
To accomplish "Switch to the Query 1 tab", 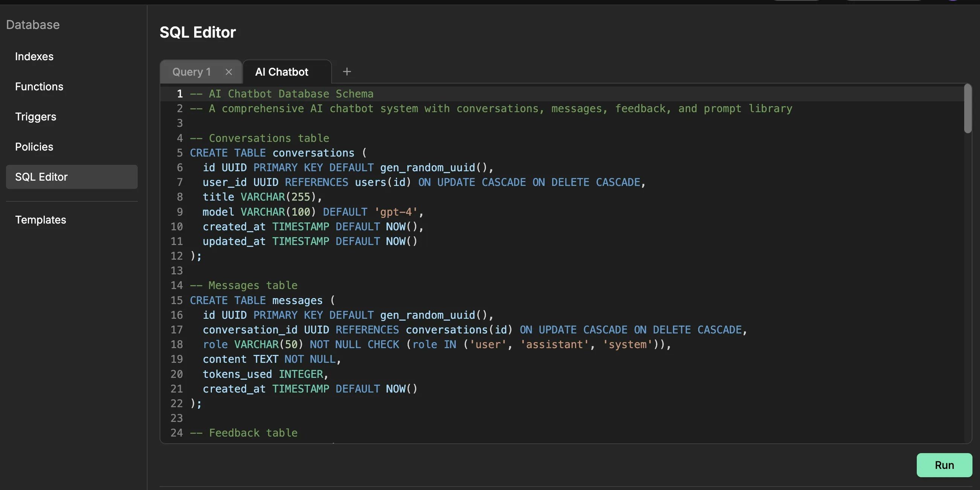I will (x=191, y=72).
